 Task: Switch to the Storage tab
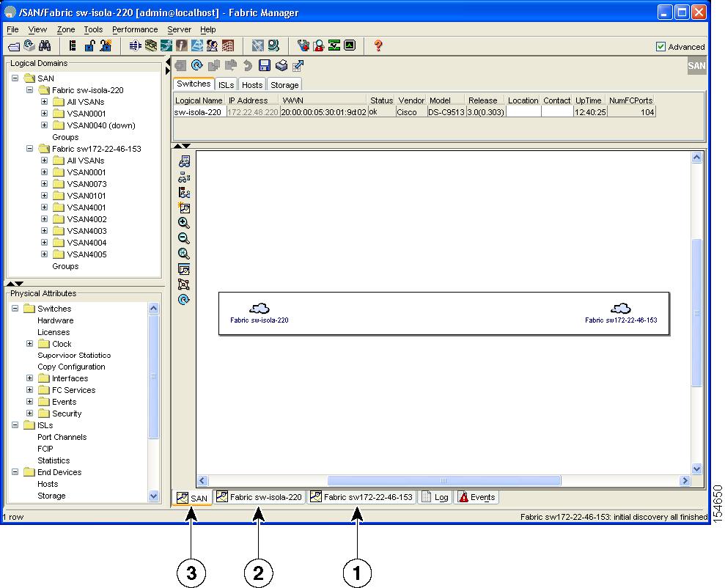284,85
